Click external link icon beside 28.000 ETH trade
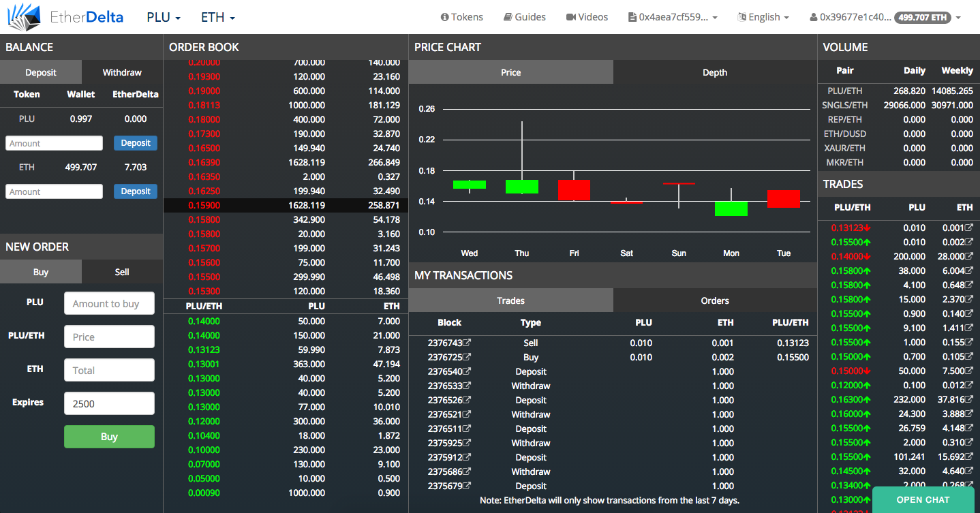 click(969, 256)
